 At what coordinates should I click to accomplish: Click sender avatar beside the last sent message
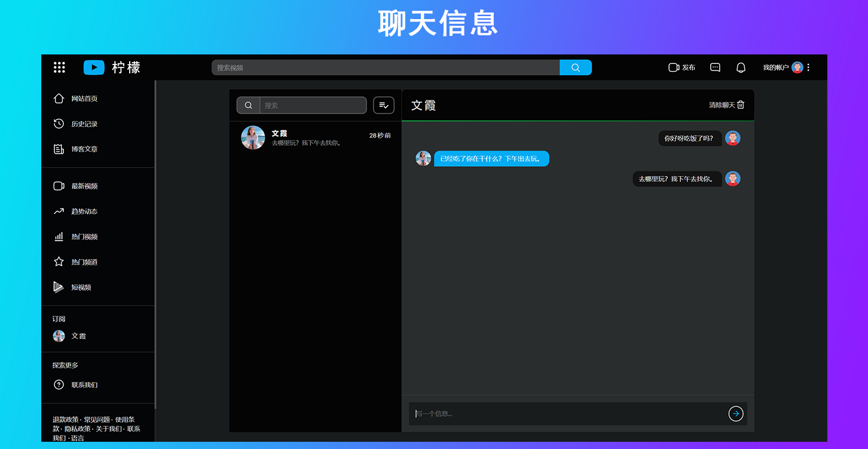732,179
